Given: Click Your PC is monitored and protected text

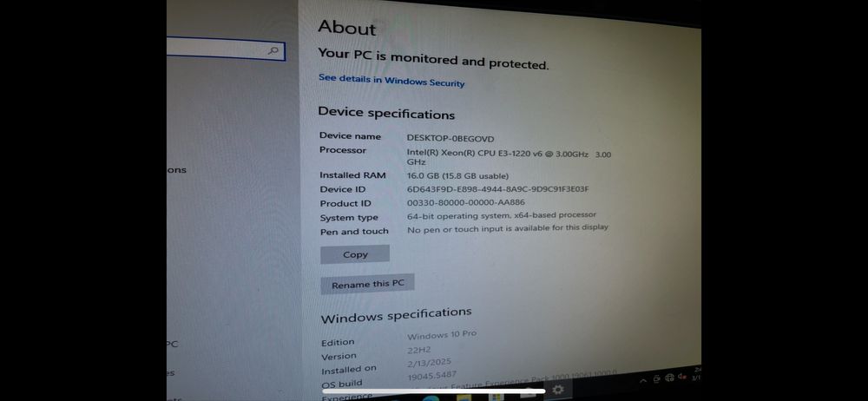Looking at the screenshot, I should [x=433, y=59].
